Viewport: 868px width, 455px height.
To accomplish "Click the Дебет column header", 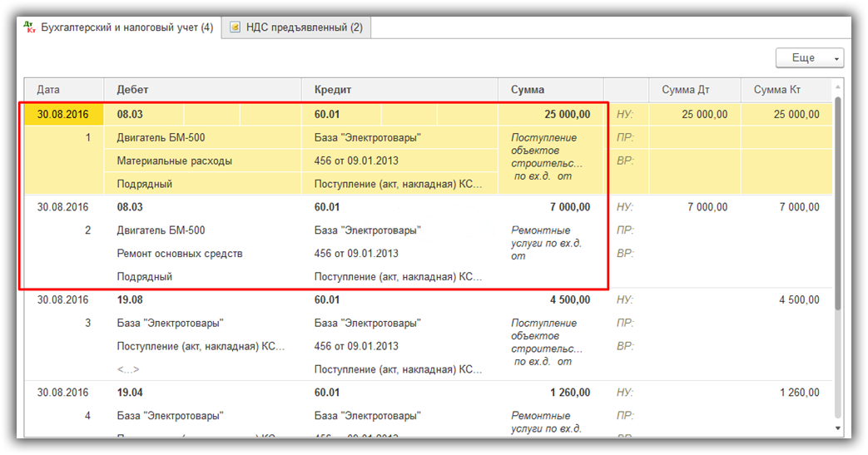I will (x=133, y=90).
